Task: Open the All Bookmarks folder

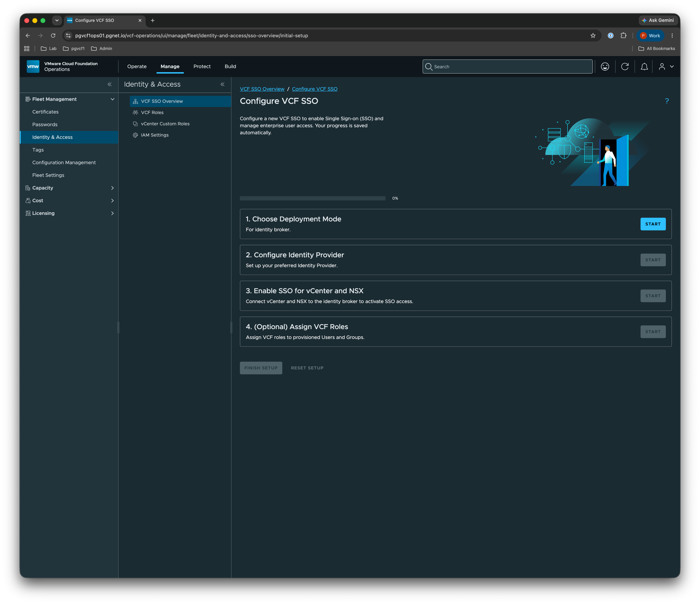Action: point(656,48)
